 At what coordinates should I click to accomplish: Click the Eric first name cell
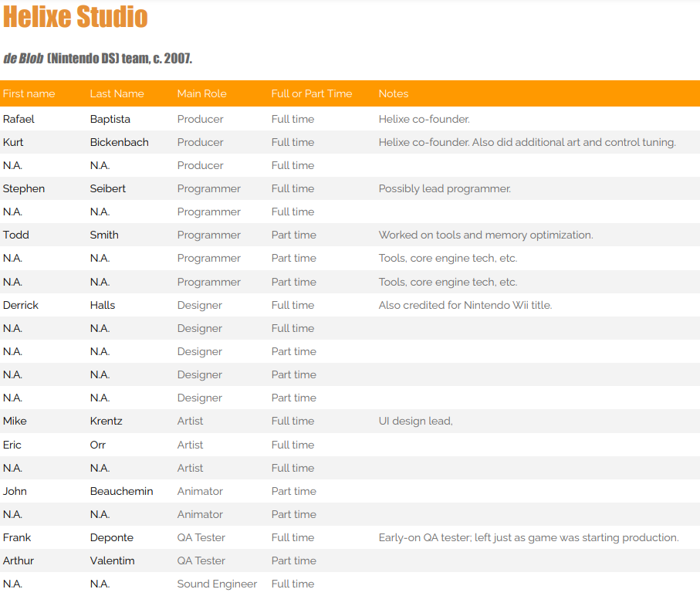click(12, 445)
